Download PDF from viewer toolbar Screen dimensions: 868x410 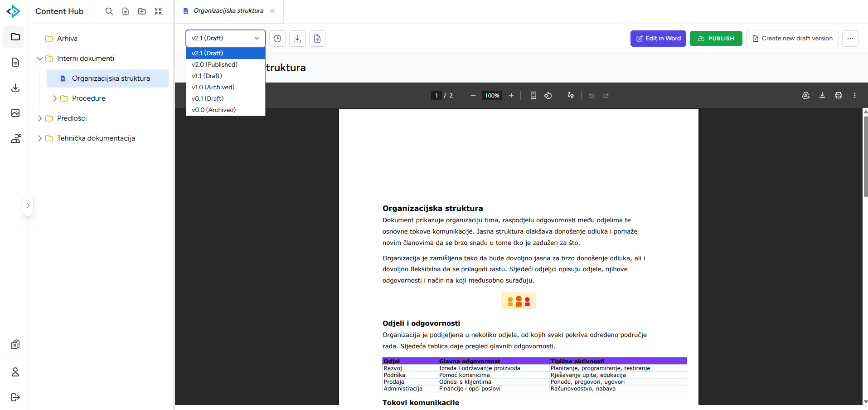coord(822,95)
